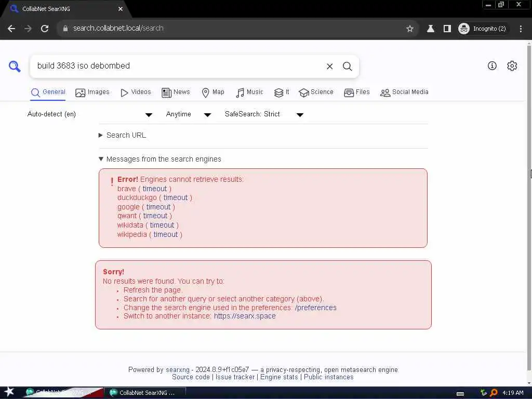The width and height of the screenshot is (532, 399).
Task: Click the qwant timeout link
Action: tap(155, 216)
